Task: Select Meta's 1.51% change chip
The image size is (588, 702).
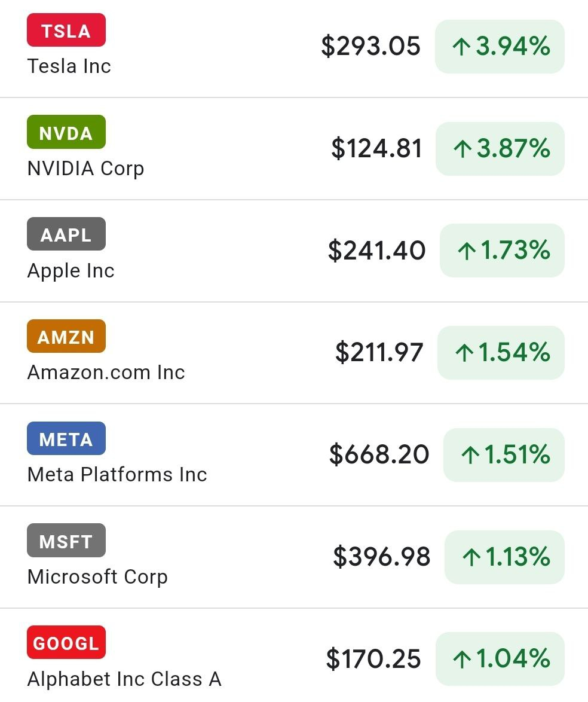Action: (x=504, y=455)
